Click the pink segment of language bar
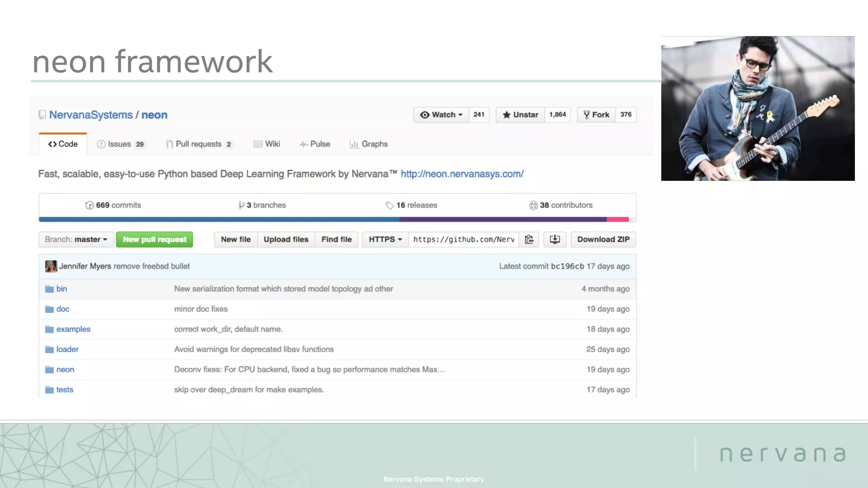The image size is (868, 488). [618, 219]
